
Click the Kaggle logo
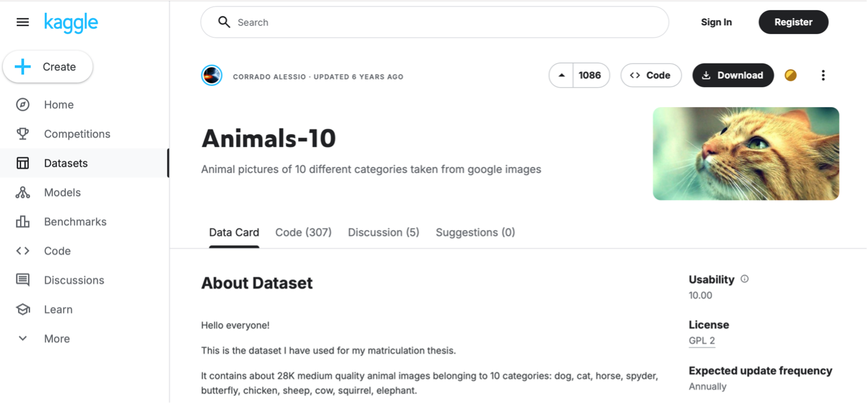coord(71,22)
